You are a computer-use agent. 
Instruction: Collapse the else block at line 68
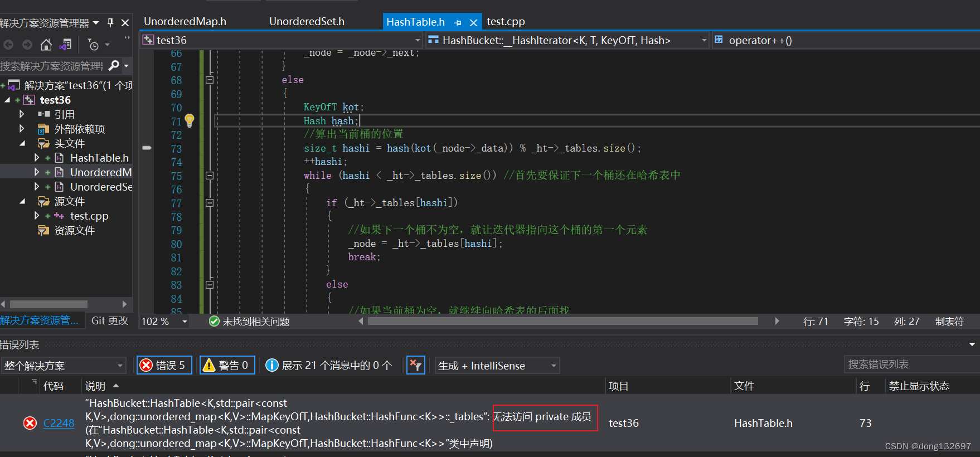pos(210,80)
